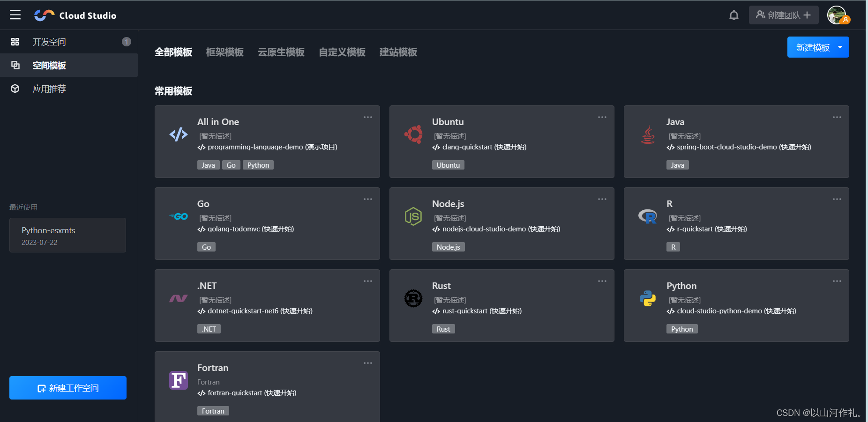The width and height of the screenshot is (868, 422).
Task: Go to 应用推荐 in the sidebar
Action: [69, 89]
